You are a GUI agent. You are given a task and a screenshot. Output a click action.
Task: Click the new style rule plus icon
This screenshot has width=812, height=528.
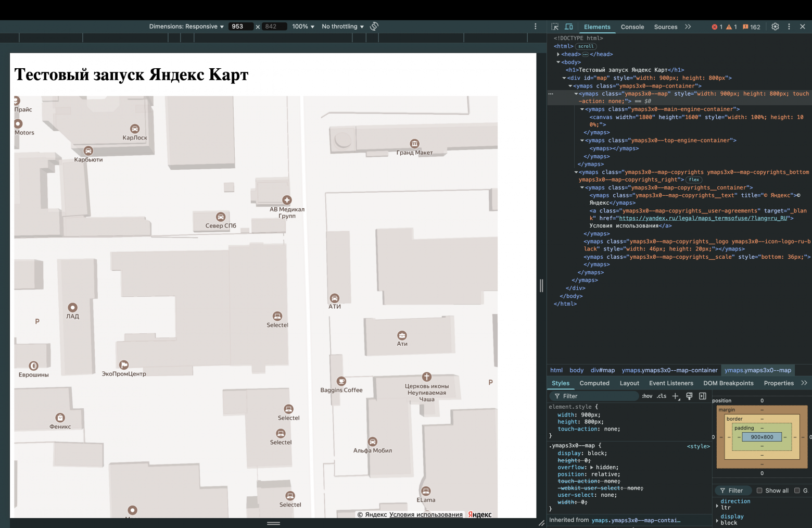675,396
